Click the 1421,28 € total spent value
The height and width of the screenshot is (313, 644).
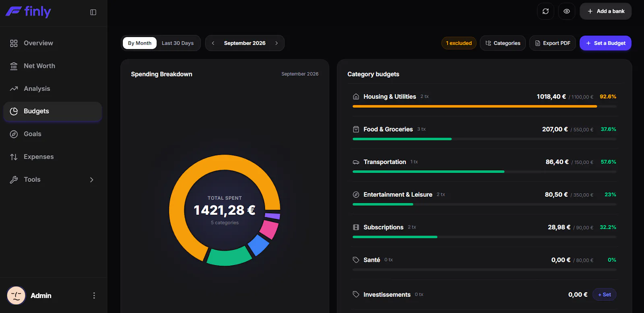[x=225, y=210]
